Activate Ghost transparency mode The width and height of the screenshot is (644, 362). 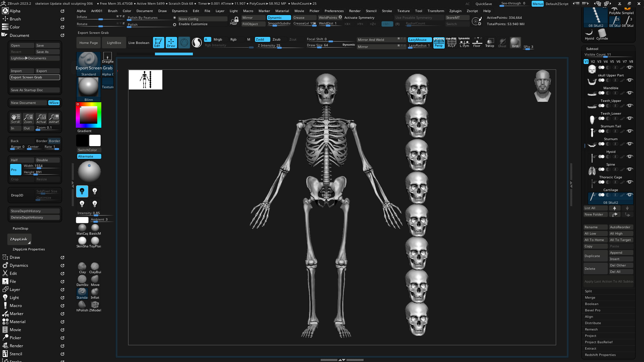[x=502, y=43]
